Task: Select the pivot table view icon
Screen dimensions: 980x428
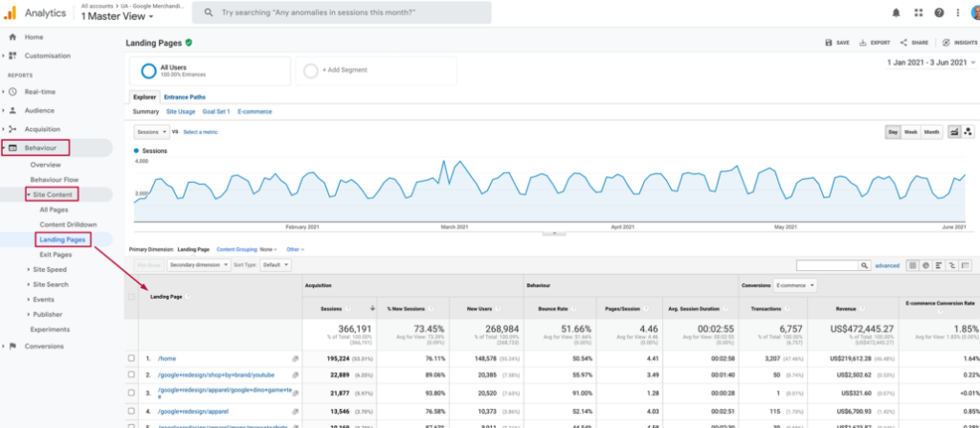Action: (968, 264)
